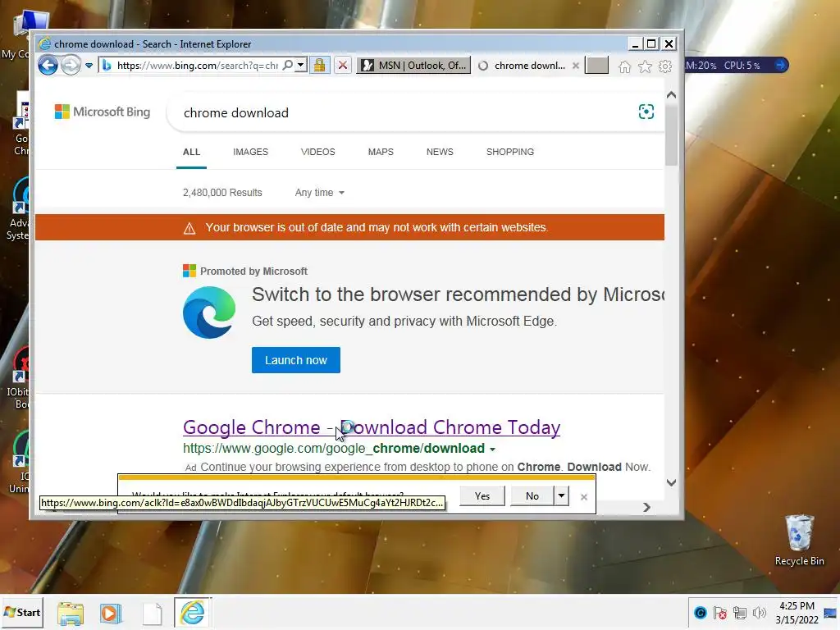
Task: Open the favorites star icon
Action: coord(645,66)
